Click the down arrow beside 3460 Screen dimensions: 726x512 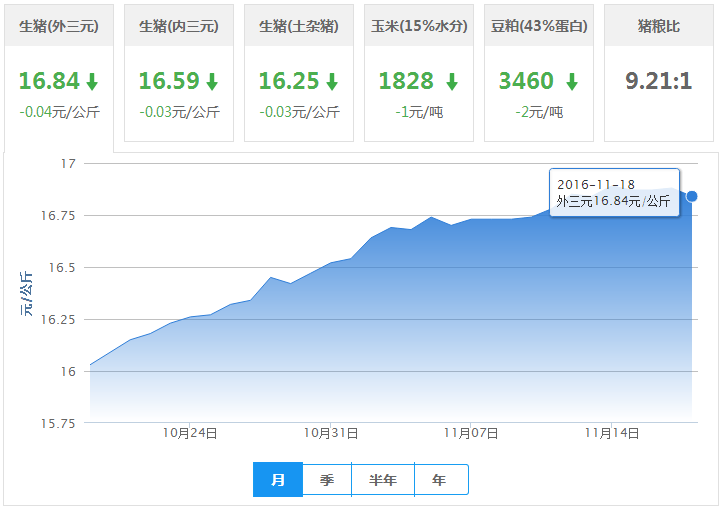[571, 82]
